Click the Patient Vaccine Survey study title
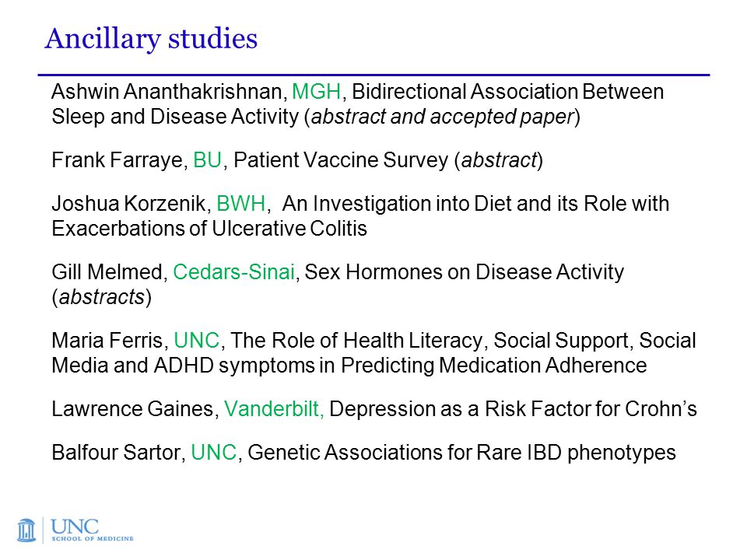Image resolution: width=747 pixels, height=560 pixels. tap(341, 160)
